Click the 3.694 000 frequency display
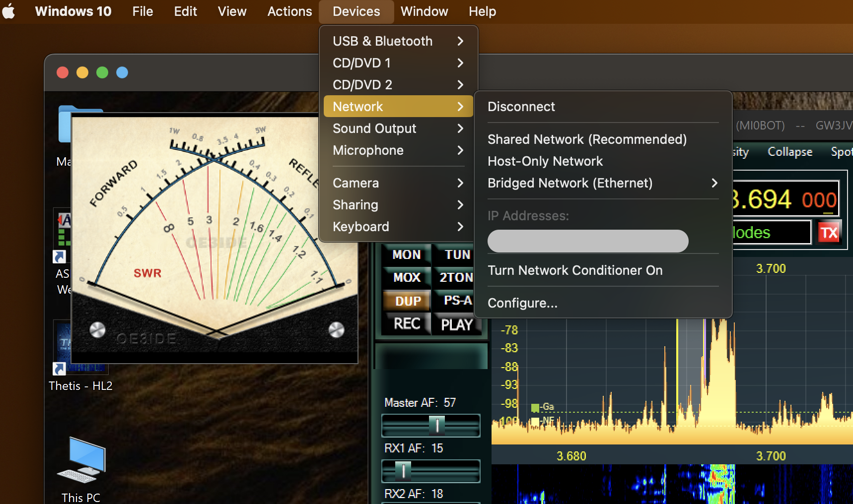Image resolution: width=853 pixels, height=504 pixels. [x=786, y=199]
